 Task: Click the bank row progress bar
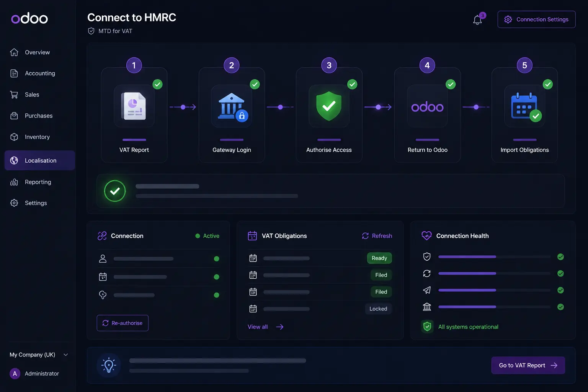[495, 307]
